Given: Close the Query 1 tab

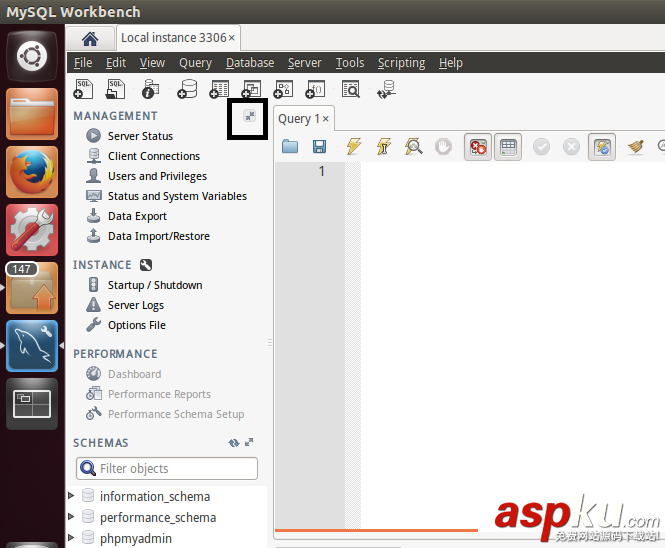Looking at the screenshot, I should pos(325,119).
